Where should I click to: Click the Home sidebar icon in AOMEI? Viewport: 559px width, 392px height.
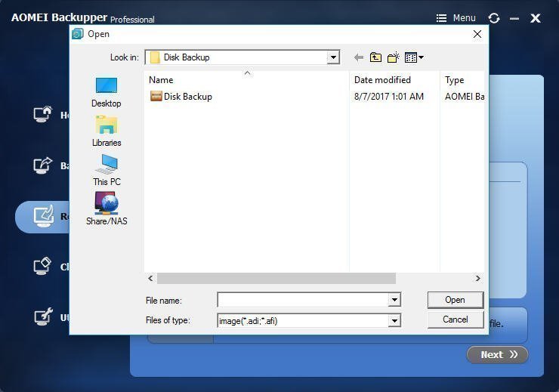click(x=43, y=115)
